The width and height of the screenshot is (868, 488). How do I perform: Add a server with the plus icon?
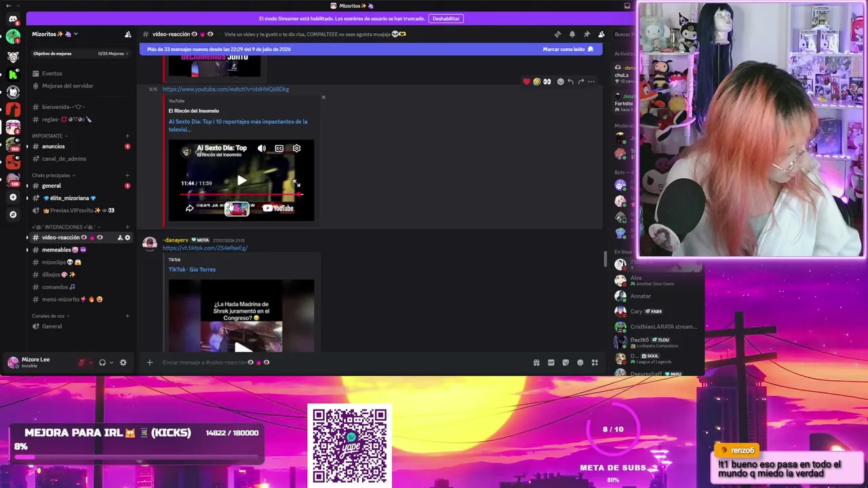pos(13,197)
